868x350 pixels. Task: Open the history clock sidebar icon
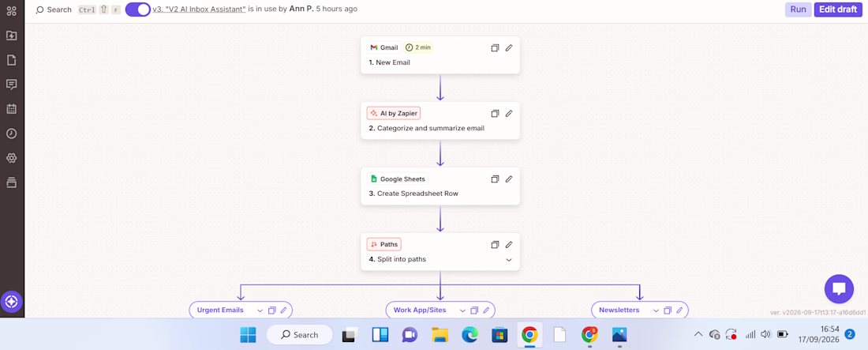[x=11, y=133]
